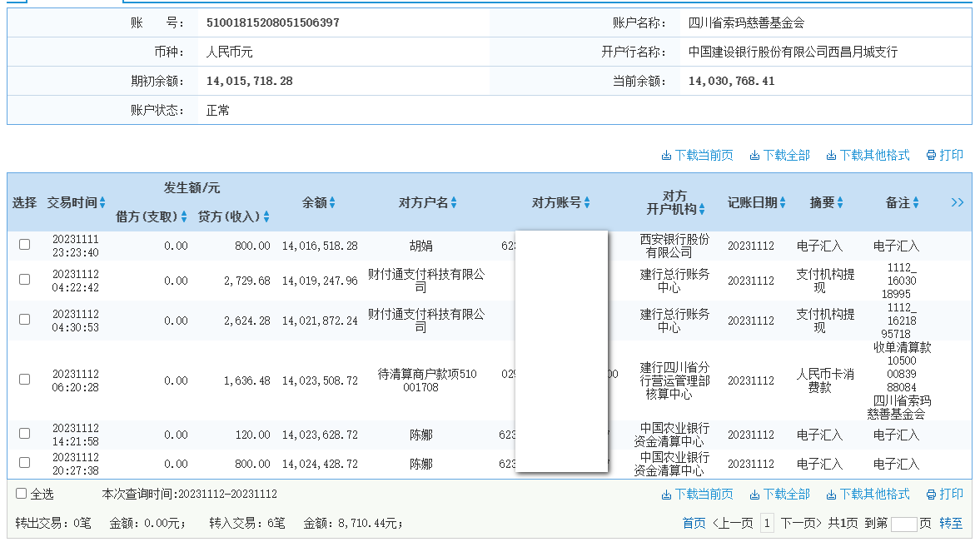Click 建行四川省分行营运管理部核算中心 cell
980x542 pixels.
point(674,380)
